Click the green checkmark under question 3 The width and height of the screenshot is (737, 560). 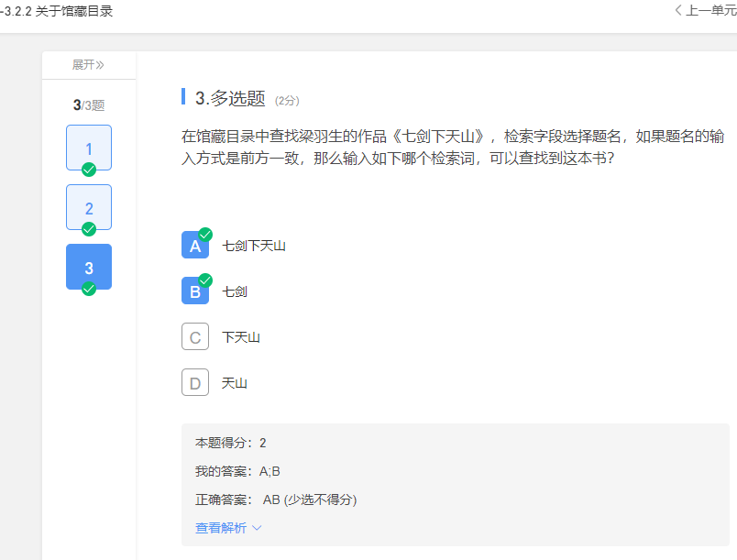point(89,288)
